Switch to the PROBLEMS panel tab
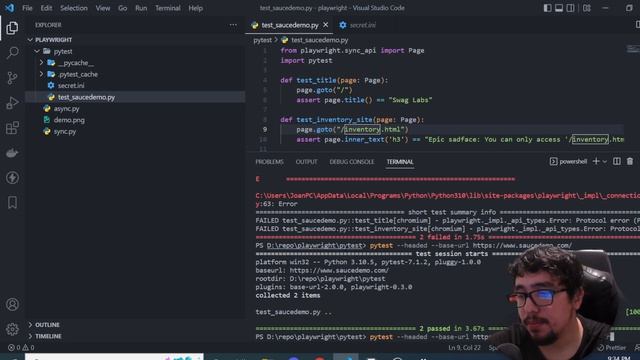640x360 pixels. 269,162
